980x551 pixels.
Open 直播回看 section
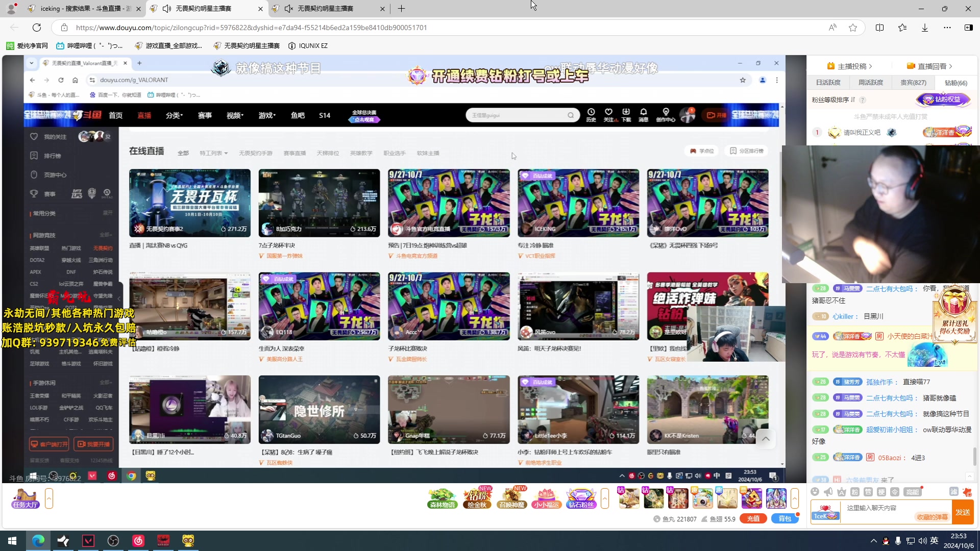(929, 66)
